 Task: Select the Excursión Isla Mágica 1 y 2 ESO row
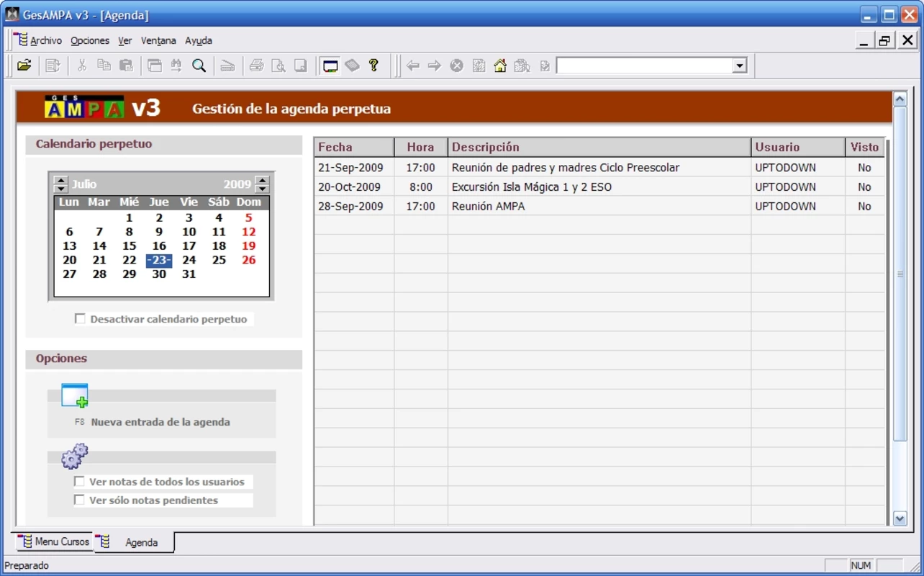(599, 186)
